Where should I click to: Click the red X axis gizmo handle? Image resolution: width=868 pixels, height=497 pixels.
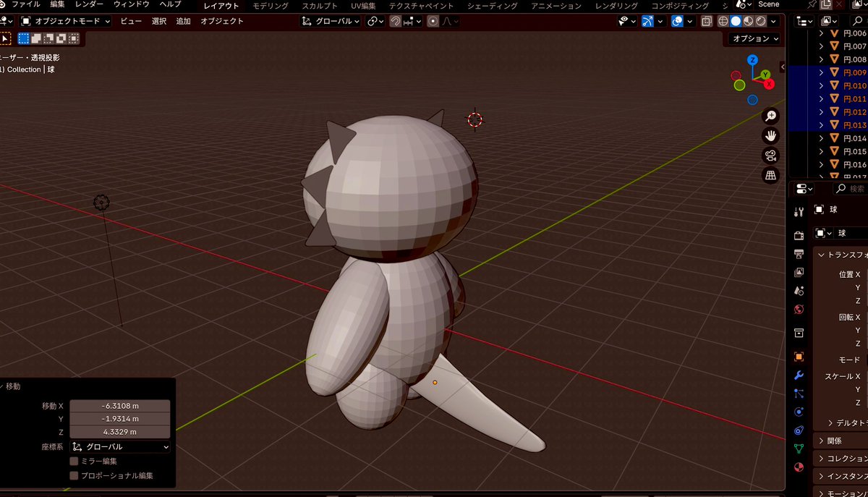coord(769,84)
